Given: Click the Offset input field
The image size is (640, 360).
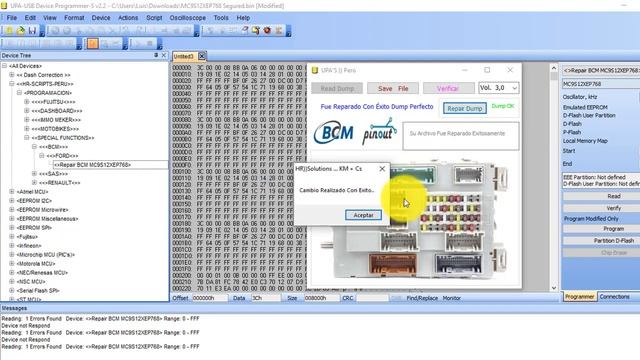Looking at the screenshot, I should (210, 298).
